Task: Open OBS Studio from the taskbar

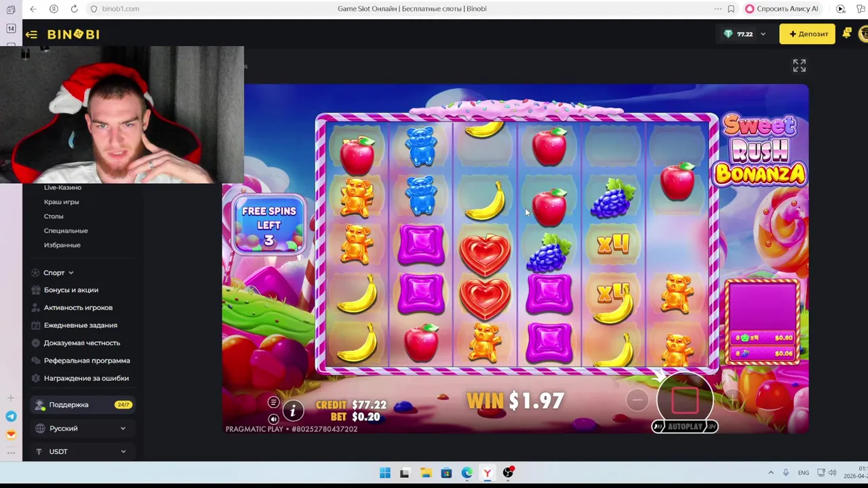Action: point(508,472)
